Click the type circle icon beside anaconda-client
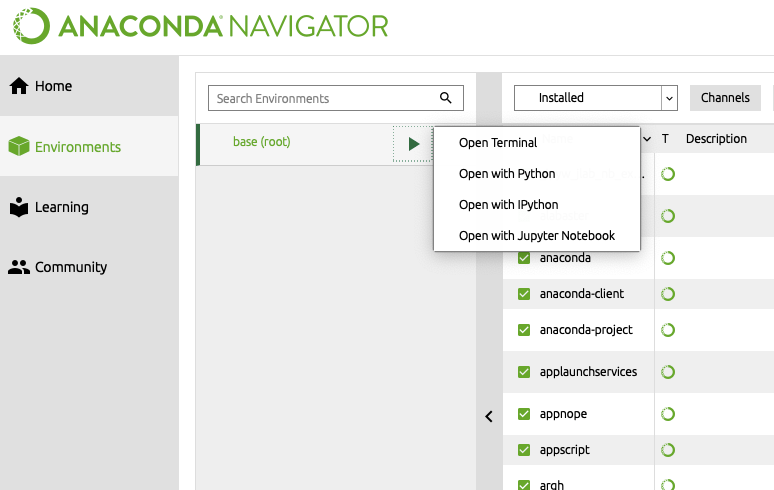The height and width of the screenshot is (490, 774). click(668, 294)
